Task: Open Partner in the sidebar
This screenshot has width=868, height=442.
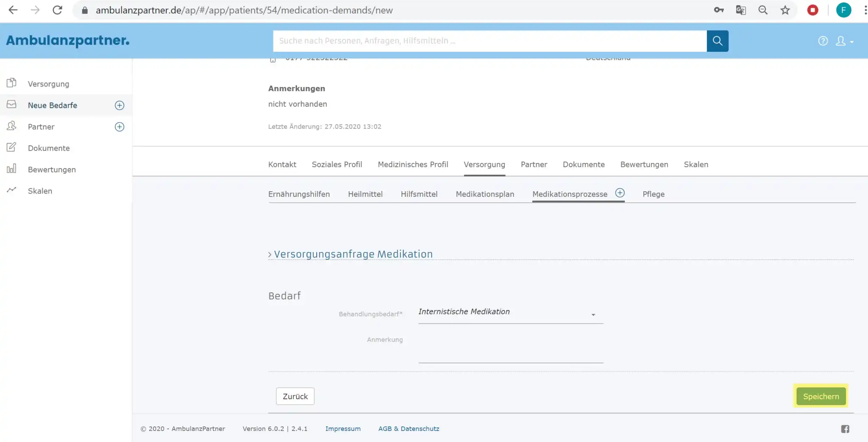Action: pos(41,127)
